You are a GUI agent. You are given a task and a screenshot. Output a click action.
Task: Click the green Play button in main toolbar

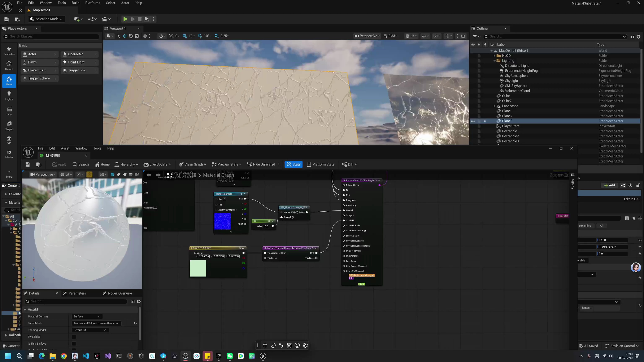coord(125,19)
